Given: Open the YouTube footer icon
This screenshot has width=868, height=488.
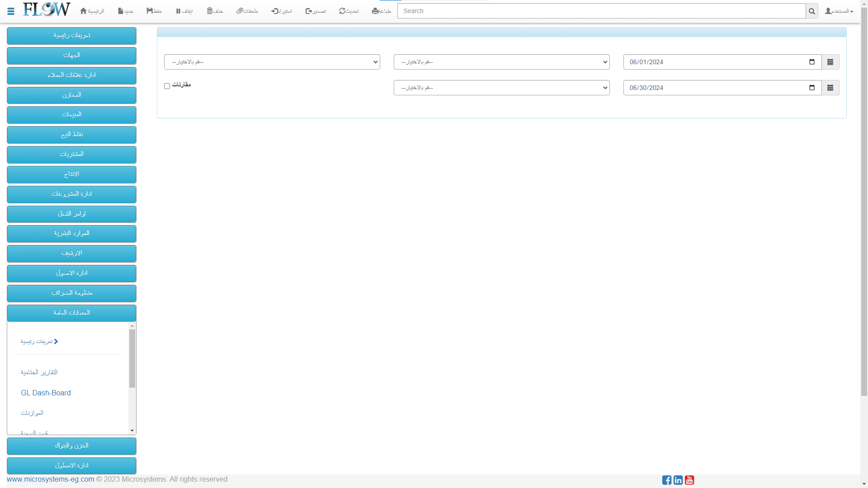Looking at the screenshot, I should (x=689, y=480).
